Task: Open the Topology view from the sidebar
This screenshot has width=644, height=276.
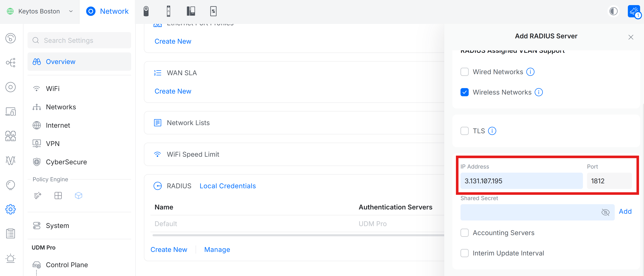Action: coord(10,63)
